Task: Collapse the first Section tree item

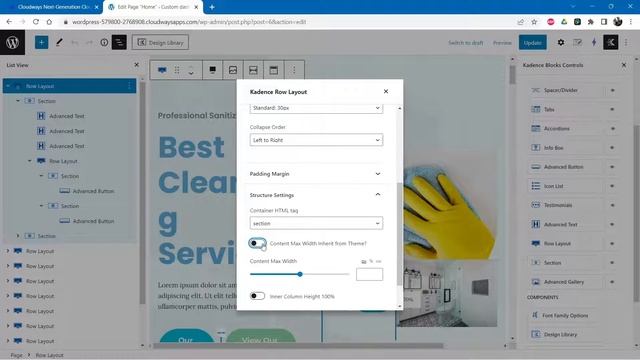Action: pos(18,101)
